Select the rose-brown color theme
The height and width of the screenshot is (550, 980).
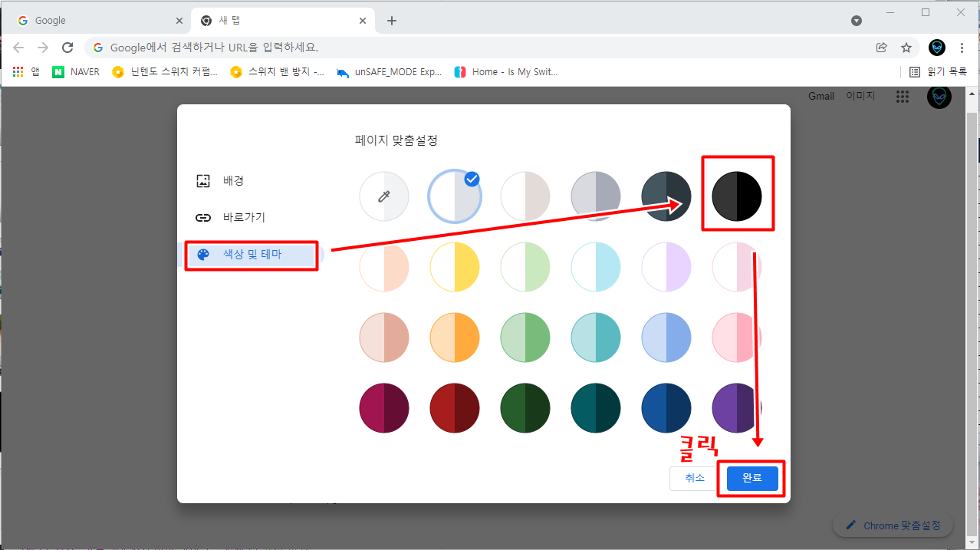tap(384, 338)
